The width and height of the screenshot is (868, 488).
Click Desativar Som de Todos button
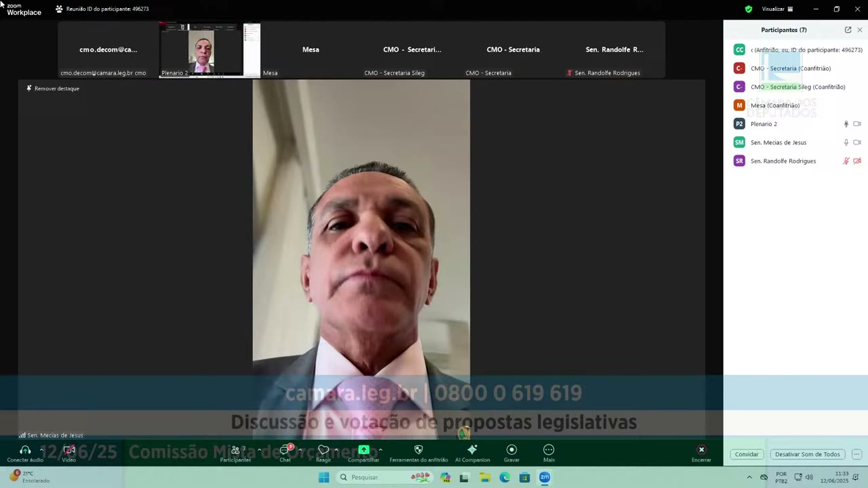tap(807, 454)
